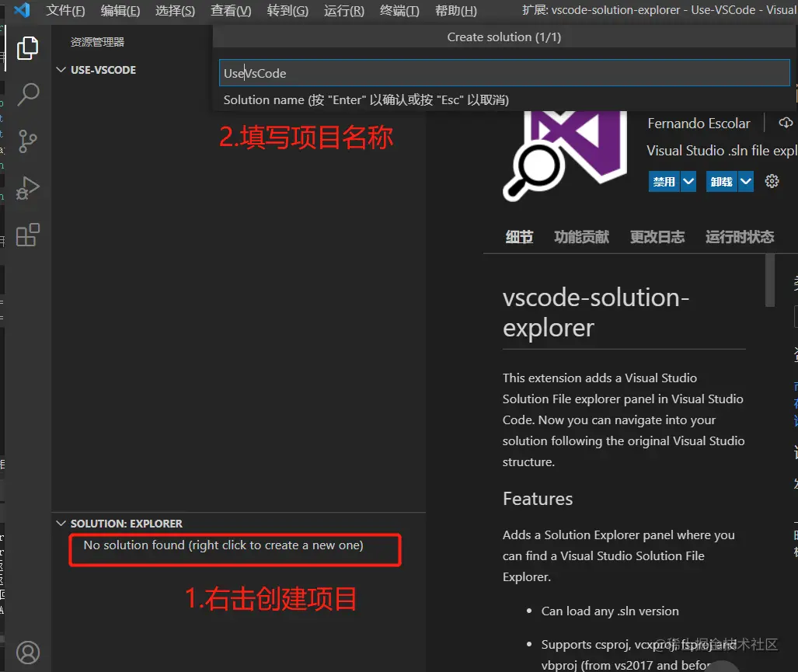Open the Search view in activity bar
The height and width of the screenshot is (672, 798).
pos(27,95)
